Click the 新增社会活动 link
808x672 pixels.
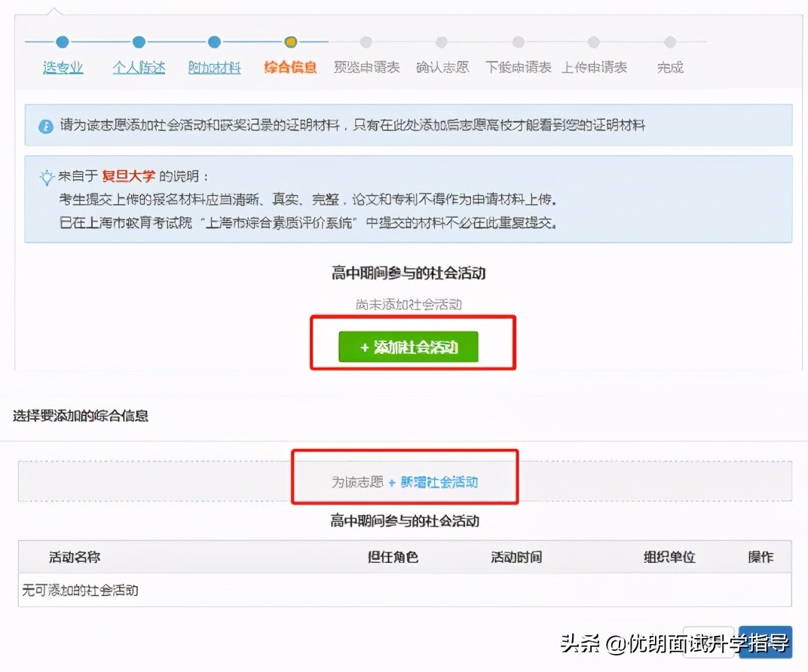439,482
